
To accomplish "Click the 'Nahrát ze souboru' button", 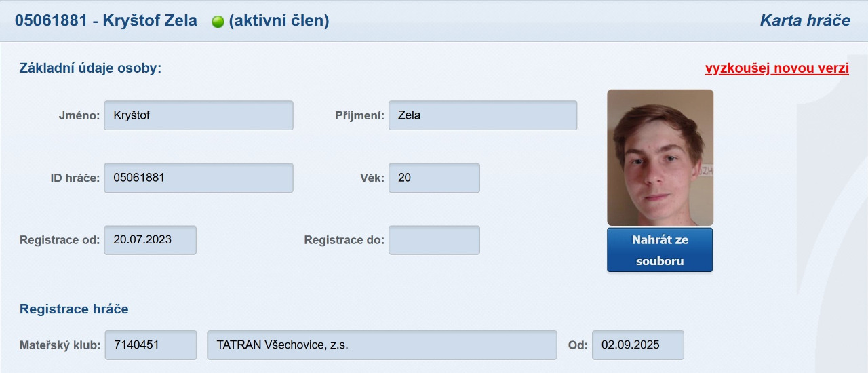I will click(660, 250).
